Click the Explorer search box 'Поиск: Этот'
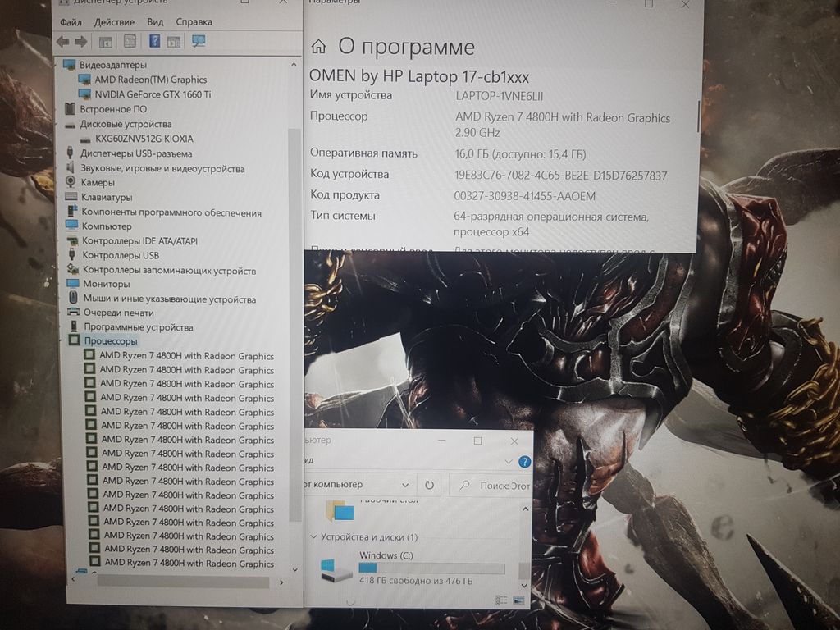 point(492,485)
